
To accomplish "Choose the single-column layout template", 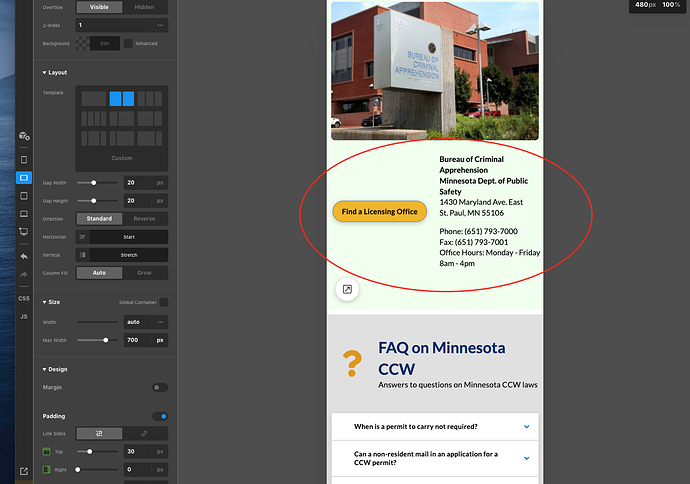I will click(x=94, y=99).
